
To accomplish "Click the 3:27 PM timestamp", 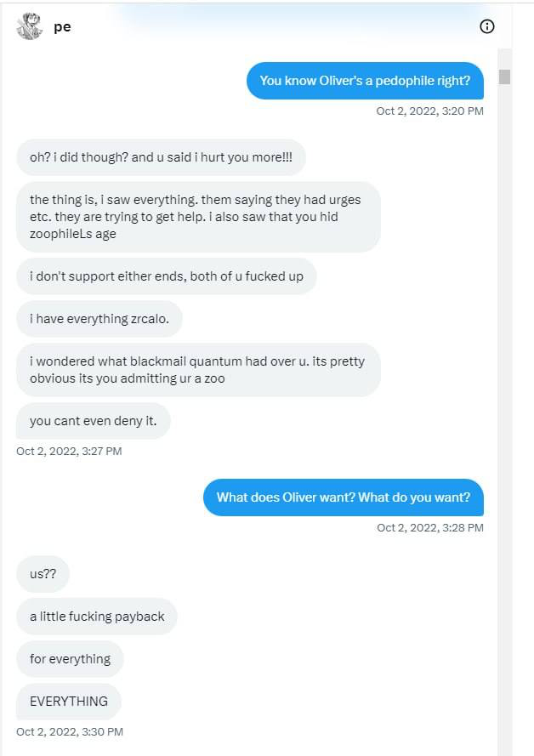I will click(69, 452).
